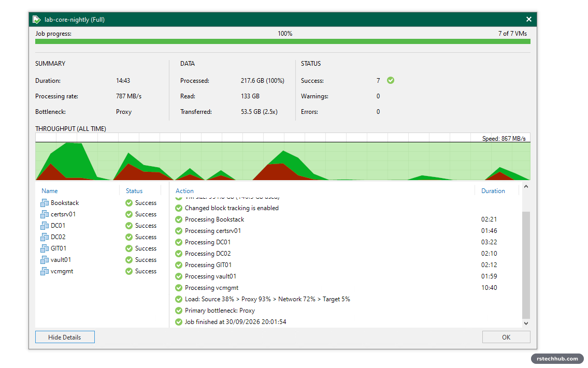Click the green check beside Success count 7
588x368 pixels.
click(x=391, y=80)
